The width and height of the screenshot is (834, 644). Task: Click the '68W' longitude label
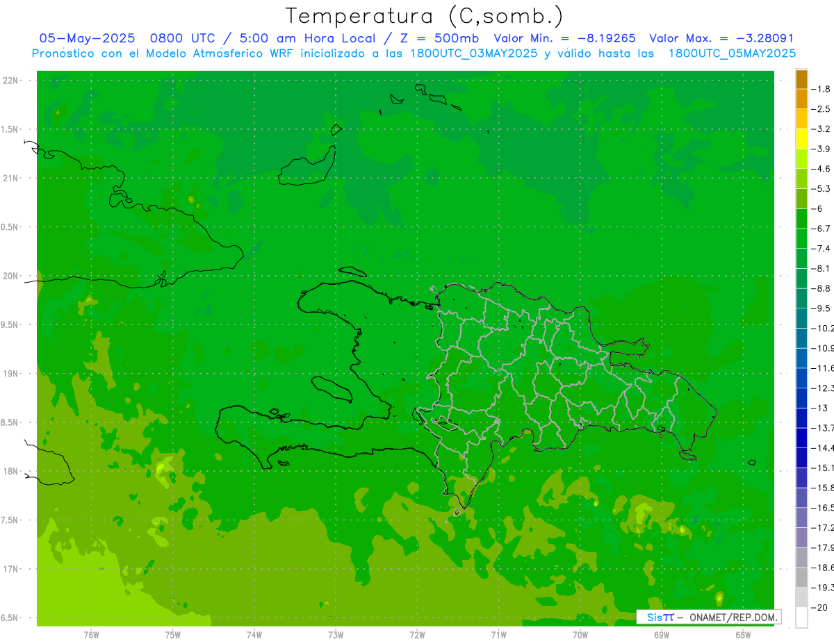click(743, 634)
